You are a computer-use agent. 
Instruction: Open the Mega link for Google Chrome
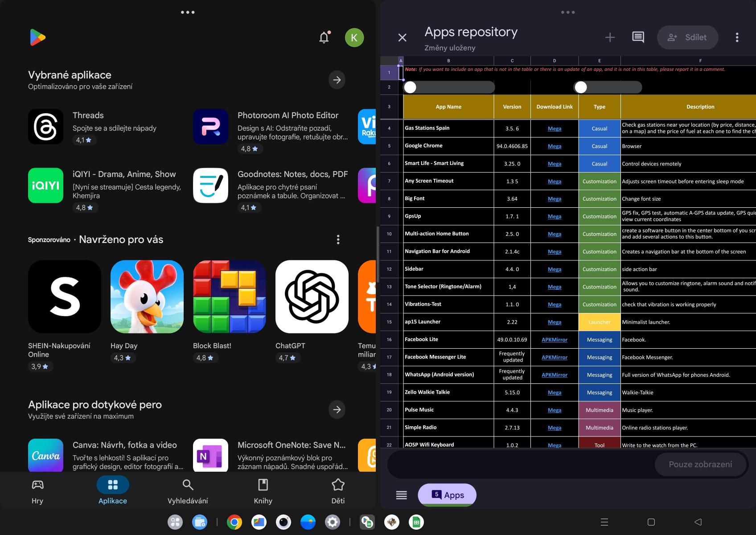pos(555,146)
